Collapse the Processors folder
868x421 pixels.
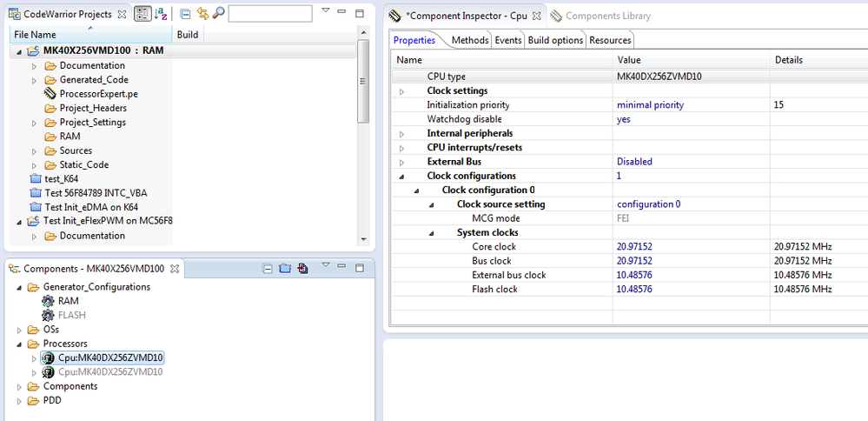click(19, 344)
